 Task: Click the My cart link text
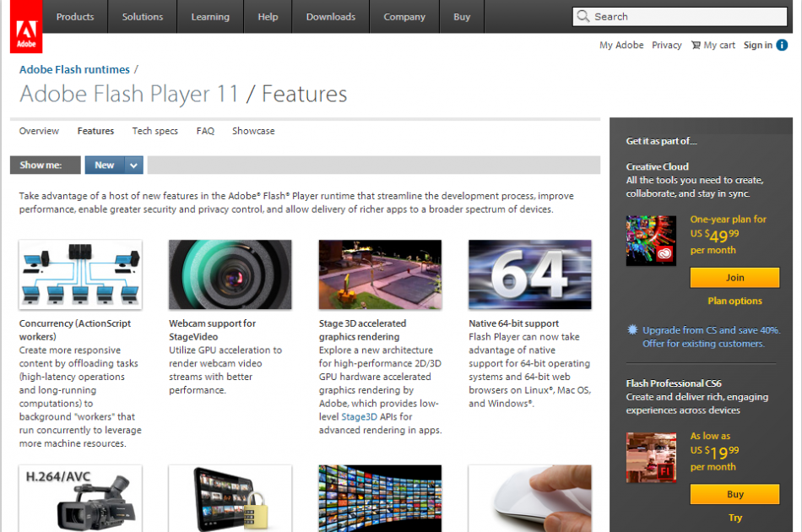[719, 45]
